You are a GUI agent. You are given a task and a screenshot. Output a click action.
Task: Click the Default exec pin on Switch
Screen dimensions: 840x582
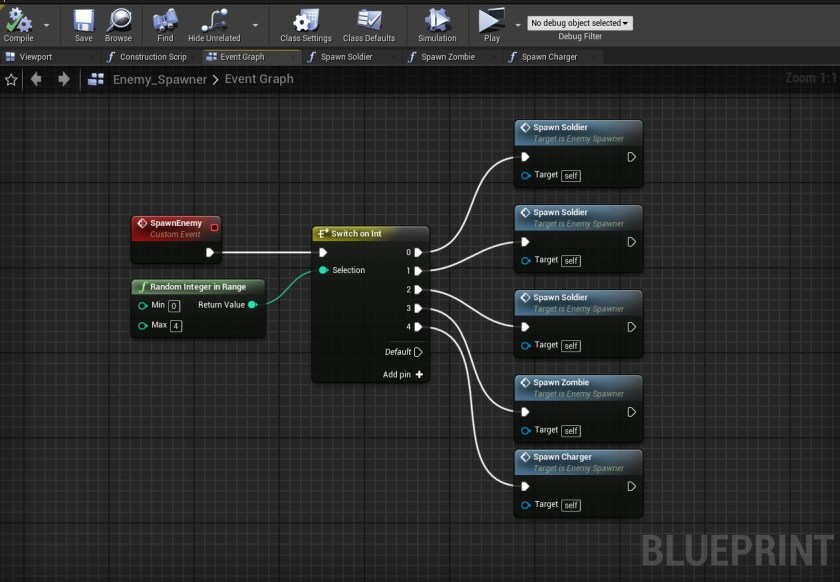pos(418,352)
